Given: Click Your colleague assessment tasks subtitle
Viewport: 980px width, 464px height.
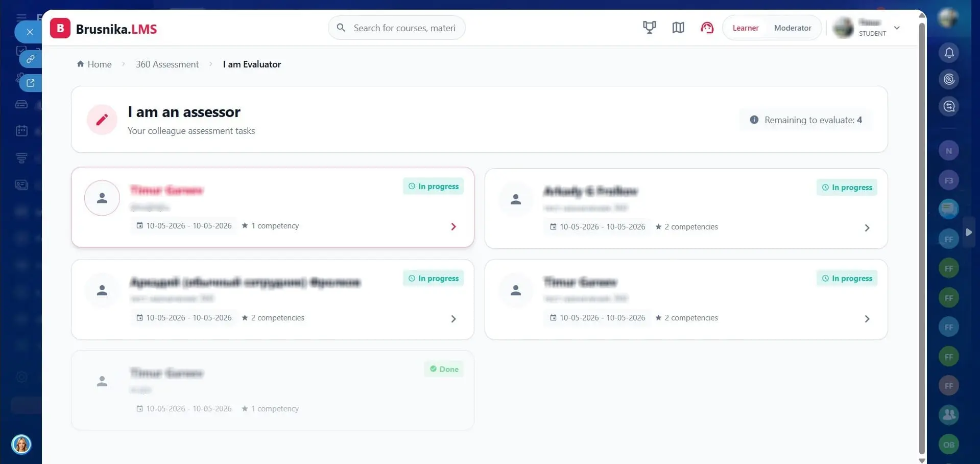Looking at the screenshot, I should coord(191,131).
